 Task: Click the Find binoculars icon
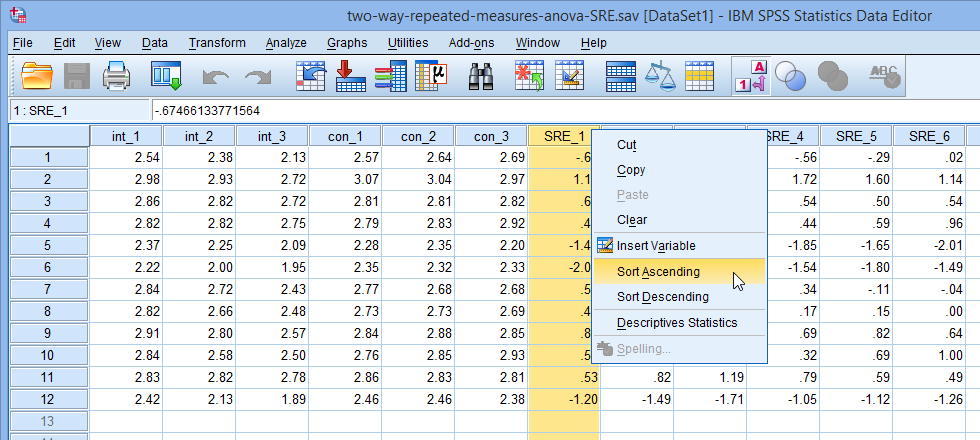click(481, 76)
